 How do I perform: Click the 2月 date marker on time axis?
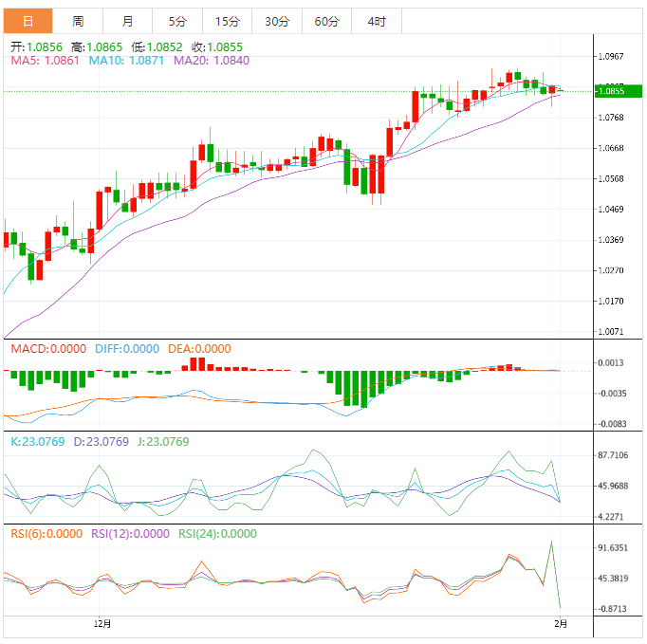[x=561, y=623]
